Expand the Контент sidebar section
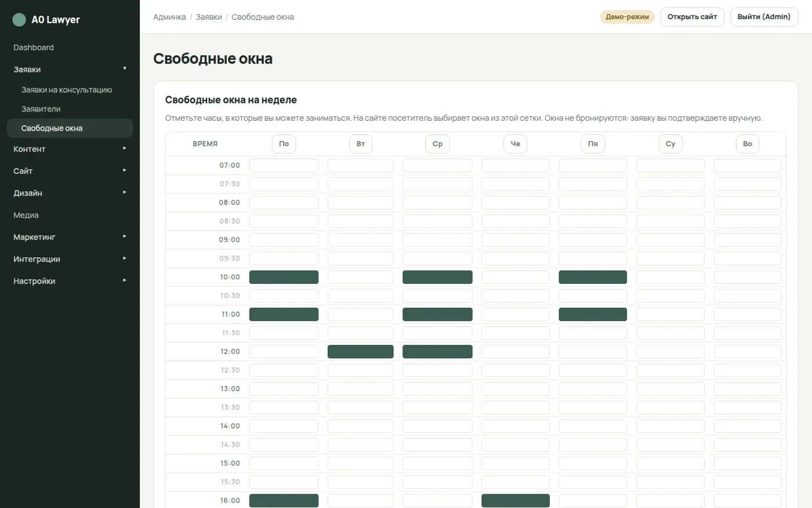The height and width of the screenshot is (508, 812). (x=70, y=149)
